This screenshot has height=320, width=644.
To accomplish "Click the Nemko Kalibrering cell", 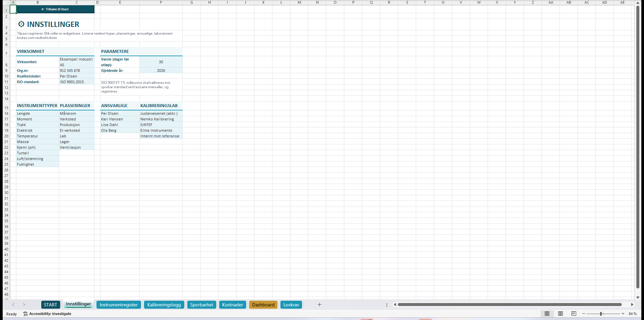I will (x=161, y=119).
